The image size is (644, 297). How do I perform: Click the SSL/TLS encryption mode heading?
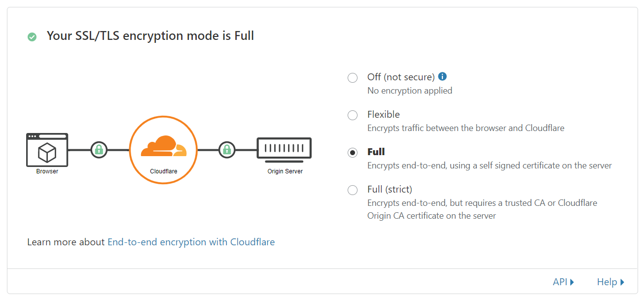point(150,35)
